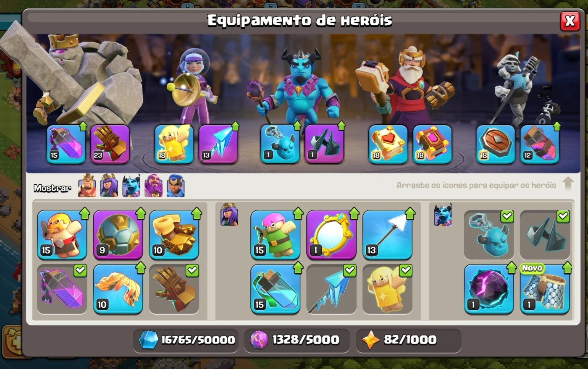Select the Magic Mirror equipment level 1
The image size is (588, 369).
pos(331,235)
